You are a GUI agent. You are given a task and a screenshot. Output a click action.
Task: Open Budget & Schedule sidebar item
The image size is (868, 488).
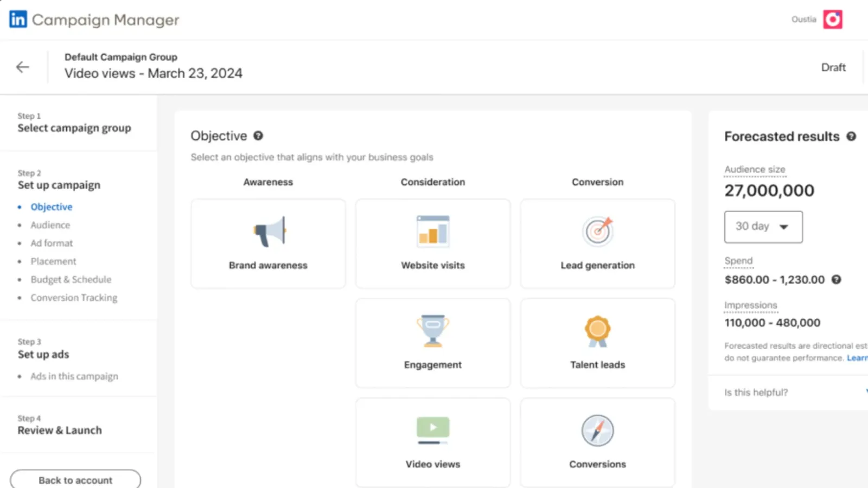tap(71, 280)
